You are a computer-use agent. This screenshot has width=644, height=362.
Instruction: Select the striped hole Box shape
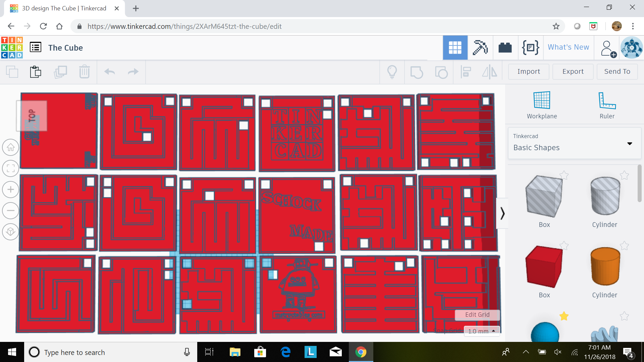click(x=544, y=196)
